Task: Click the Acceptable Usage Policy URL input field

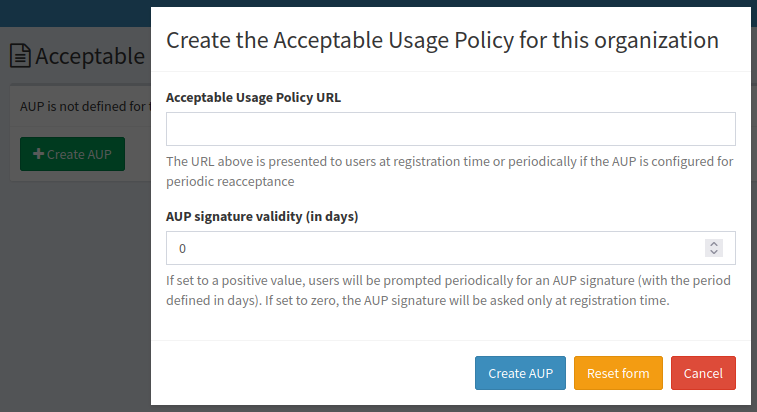Action: pyautogui.click(x=450, y=129)
